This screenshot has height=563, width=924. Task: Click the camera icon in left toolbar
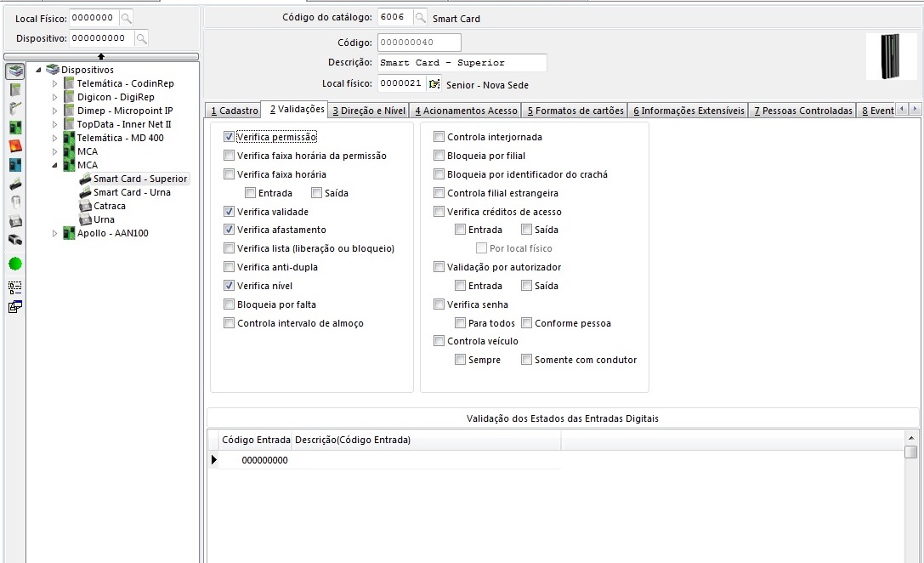pos(15,241)
